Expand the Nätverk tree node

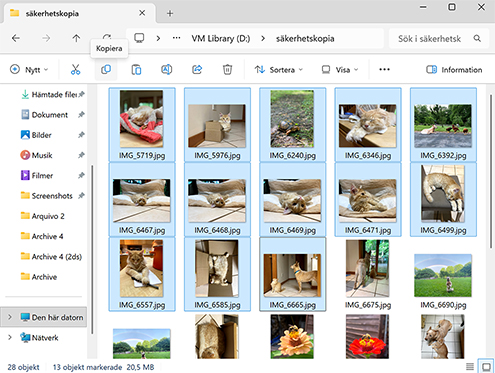pos(10,337)
